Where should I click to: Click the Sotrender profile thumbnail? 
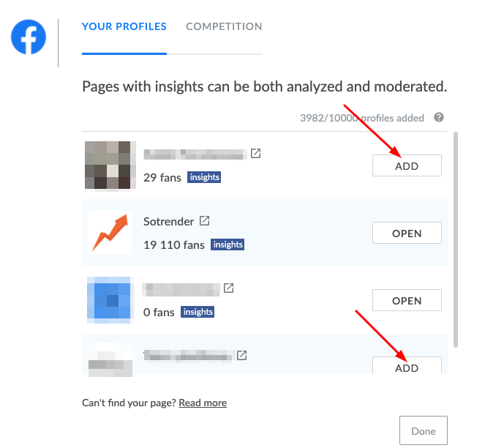(x=110, y=233)
